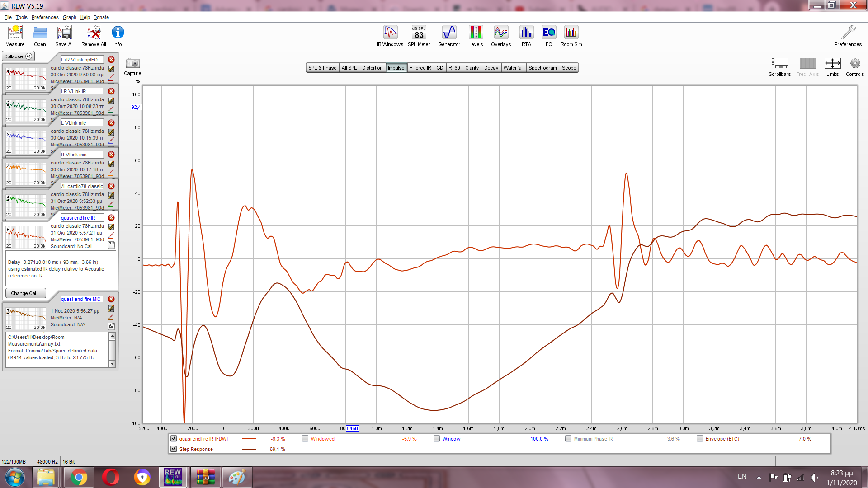This screenshot has width=868, height=488.
Task: Save the LR VLink IR measurement
Action: click(x=111, y=101)
